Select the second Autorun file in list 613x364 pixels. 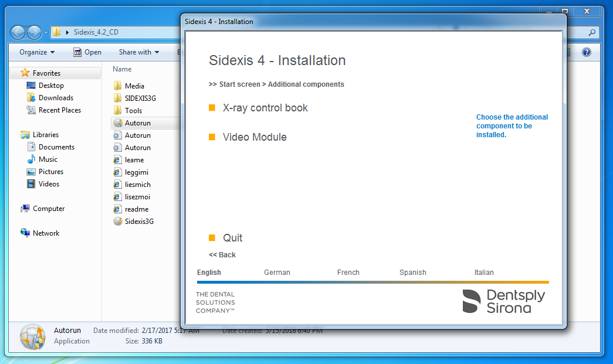pyautogui.click(x=138, y=135)
